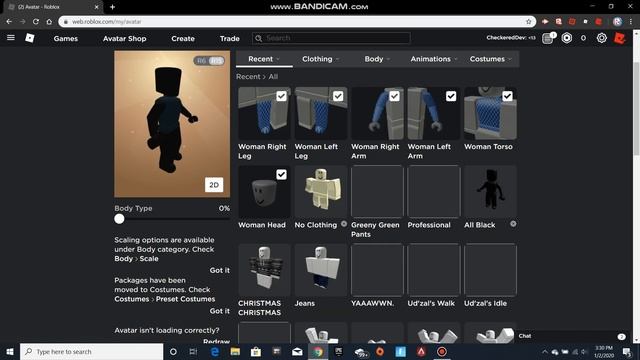Switch to Chrome on taskbar
This screenshot has width=640, height=360.
point(318,351)
